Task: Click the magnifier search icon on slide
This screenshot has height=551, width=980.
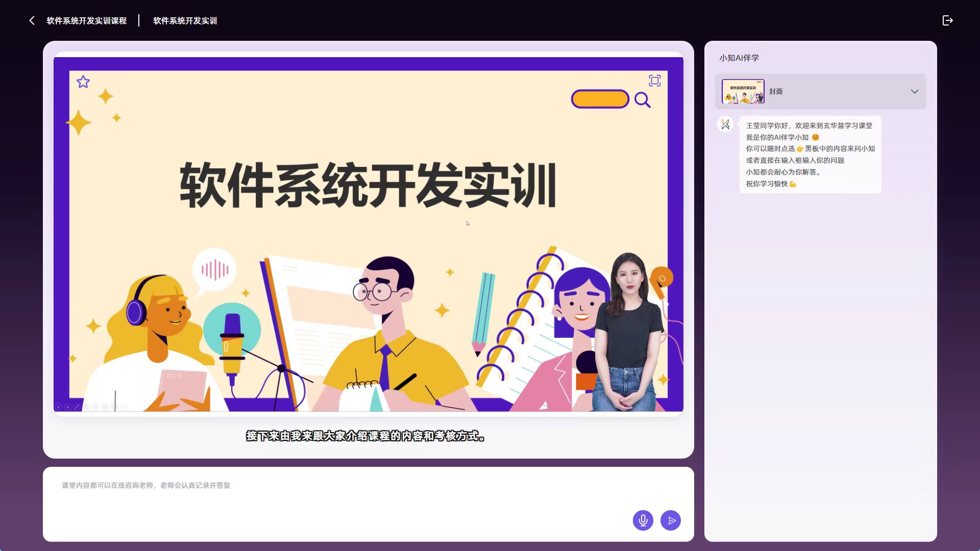Action: click(642, 100)
